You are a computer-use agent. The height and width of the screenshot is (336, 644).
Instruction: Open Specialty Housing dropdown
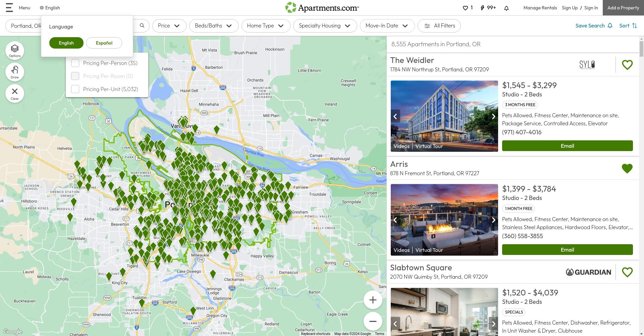tap(325, 26)
